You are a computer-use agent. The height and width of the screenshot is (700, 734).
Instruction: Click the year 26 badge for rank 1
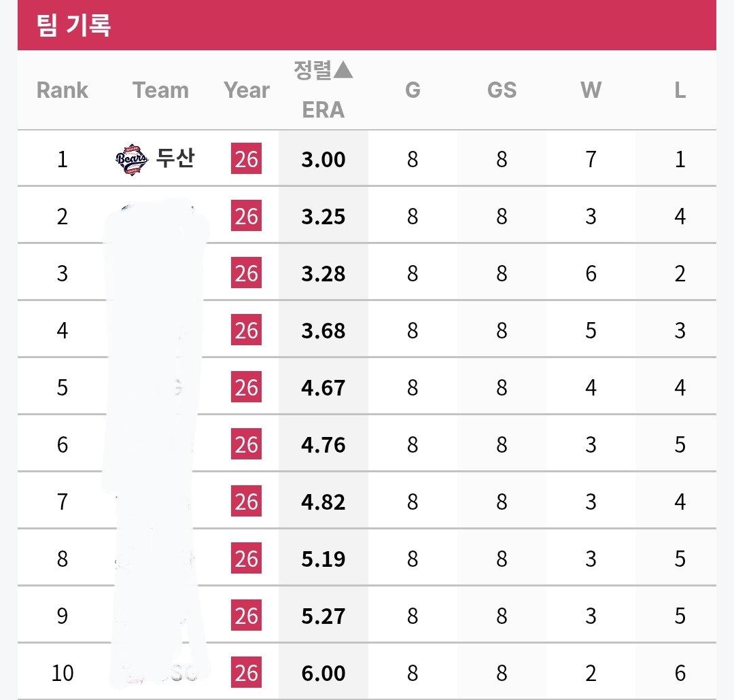pos(246,159)
